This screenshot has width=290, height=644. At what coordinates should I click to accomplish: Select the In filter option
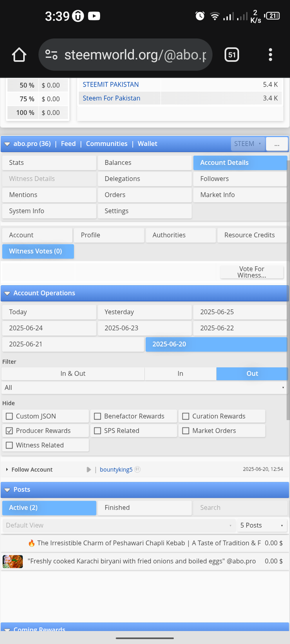pyautogui.click(x=180, y=374)
